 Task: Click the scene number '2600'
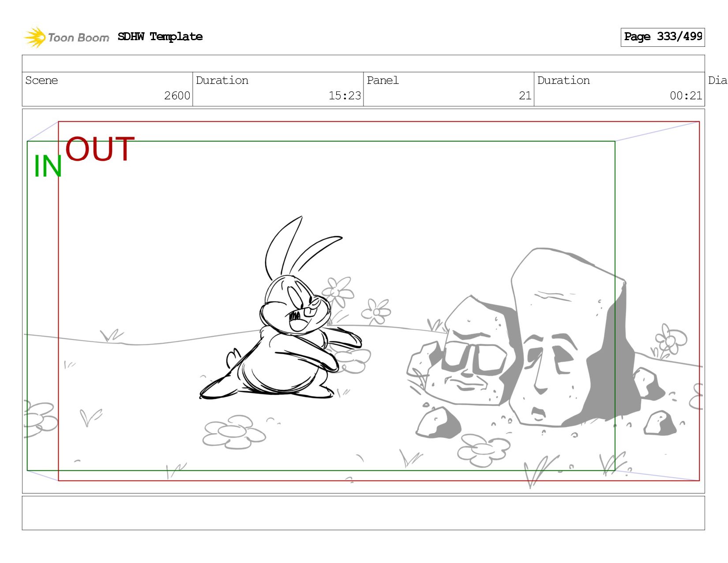[x=177, y=95]
